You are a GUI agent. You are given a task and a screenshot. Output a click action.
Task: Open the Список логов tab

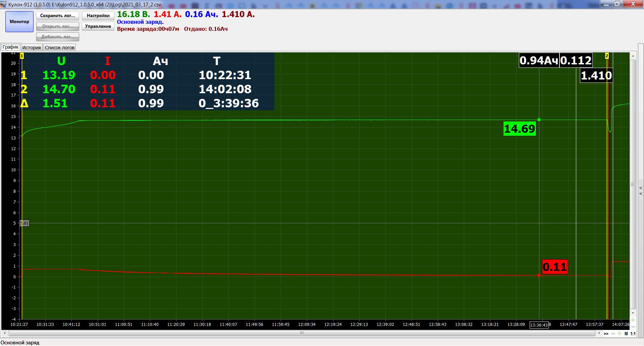[x=59, y=48]
